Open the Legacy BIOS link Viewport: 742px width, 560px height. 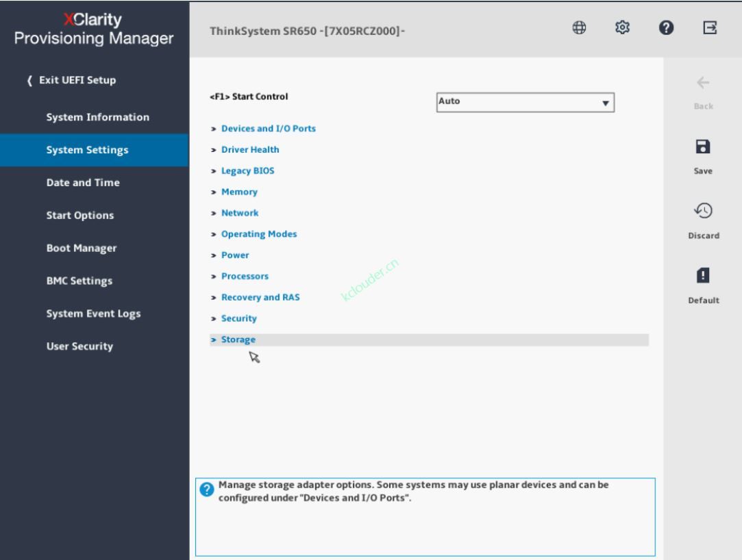(248, 170)
